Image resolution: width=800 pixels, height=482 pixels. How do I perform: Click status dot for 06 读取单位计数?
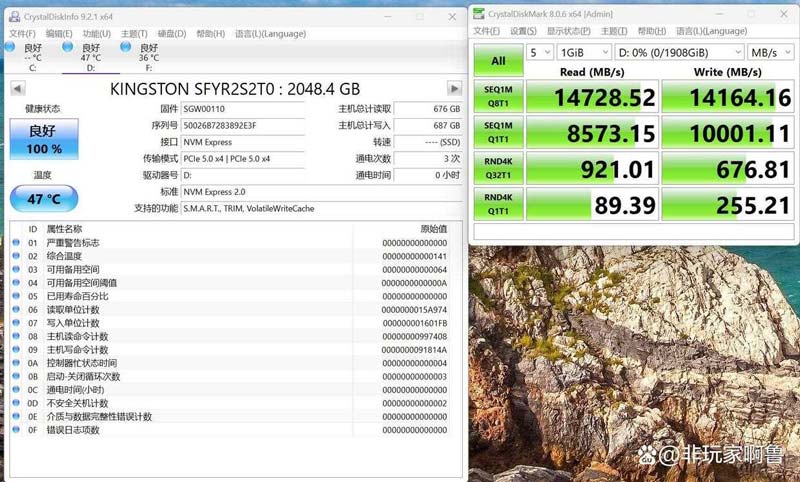point(16,310)
